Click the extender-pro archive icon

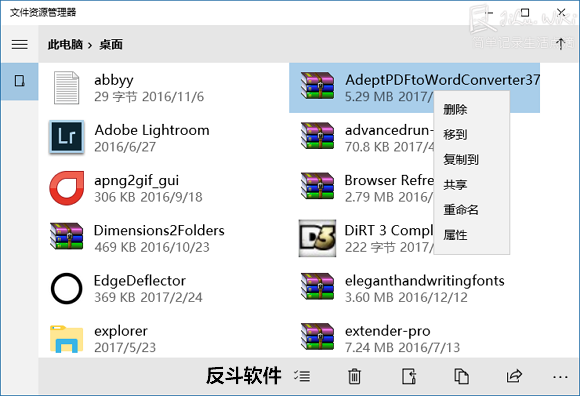tap(317, 337)
